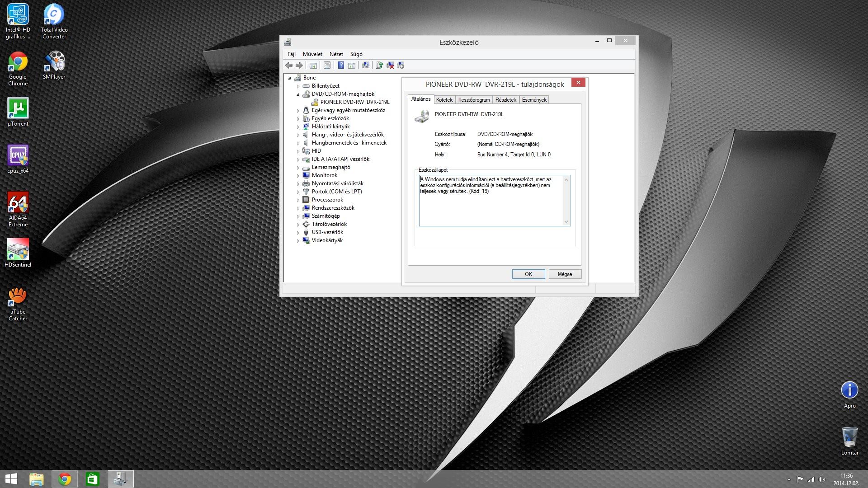Click Uninstall device toolbar icon with red X

point(390,66)
